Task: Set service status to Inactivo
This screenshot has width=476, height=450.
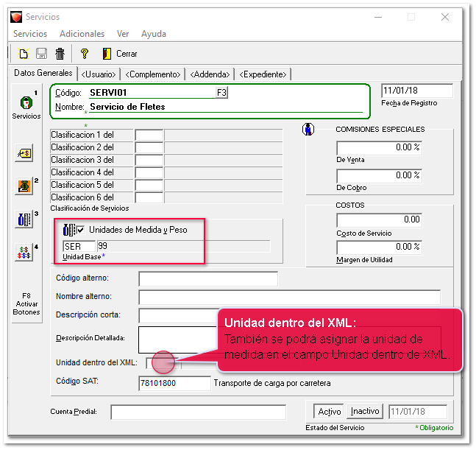Action: [x=365, y=412]
